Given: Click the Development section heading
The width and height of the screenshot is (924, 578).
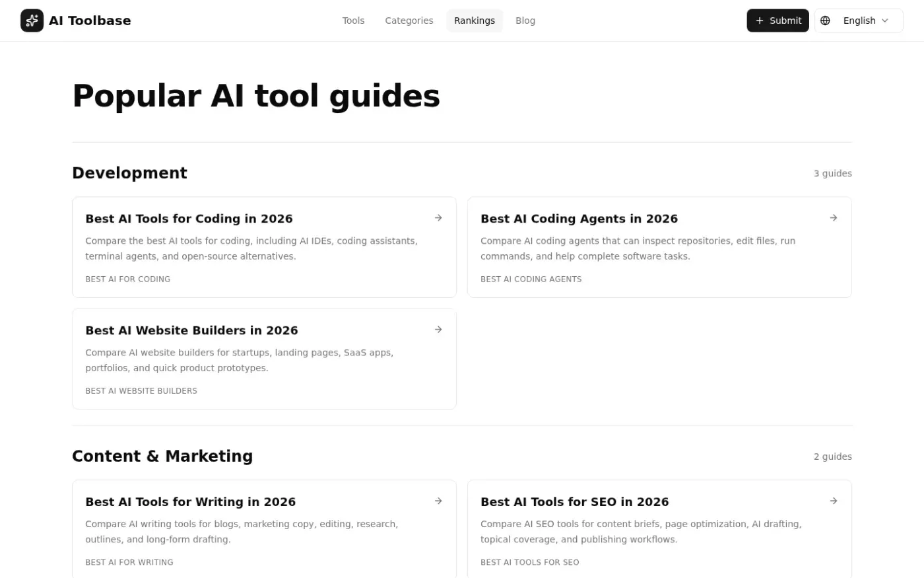Looking at the screenshot, I should click(x=129, y=173).
